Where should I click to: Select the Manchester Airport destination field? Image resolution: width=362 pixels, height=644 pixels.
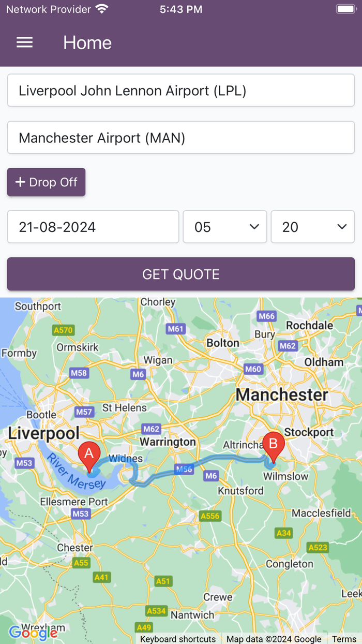coord(181,138)
